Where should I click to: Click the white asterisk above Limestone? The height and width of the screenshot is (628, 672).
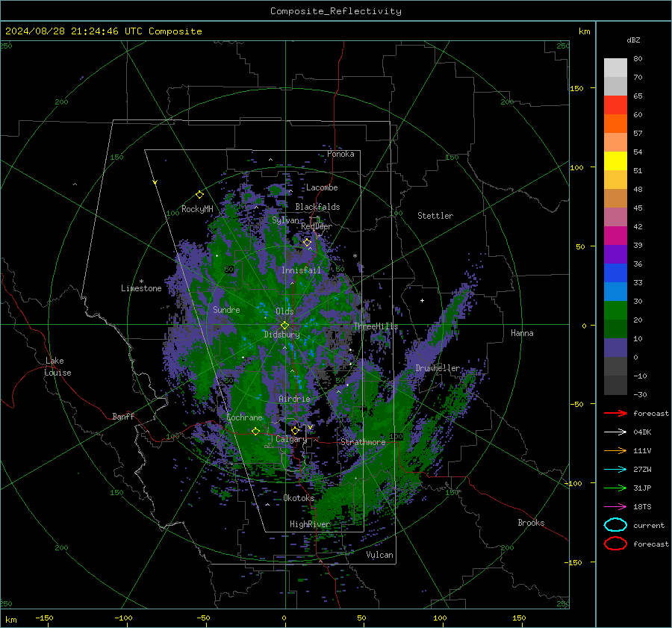coord(141,282)
